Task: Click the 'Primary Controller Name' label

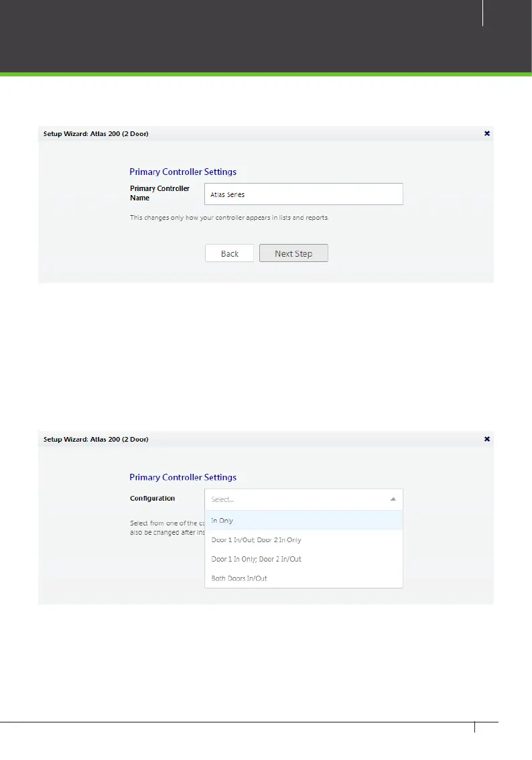Action: pos(159,193)
